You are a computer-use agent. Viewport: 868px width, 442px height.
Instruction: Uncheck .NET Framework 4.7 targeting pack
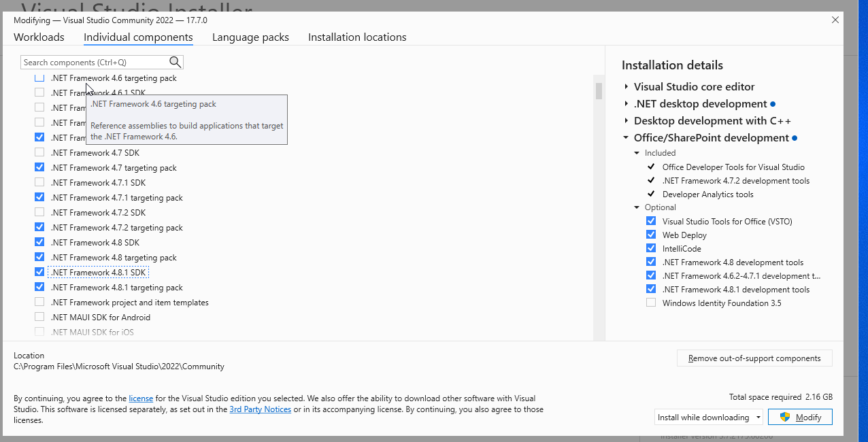tap(39, 167)
